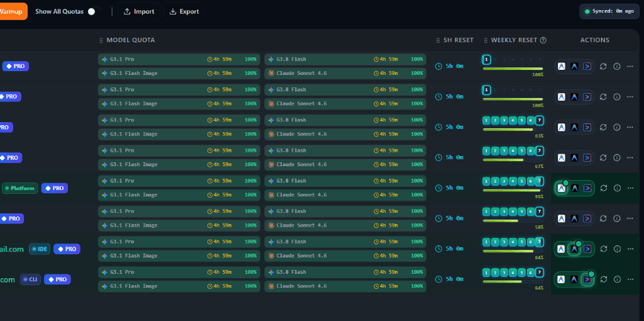This screenshot has height=321, width=644.
Task: Click the white Platform icon in the 83% row
Action: pos(562,127)
